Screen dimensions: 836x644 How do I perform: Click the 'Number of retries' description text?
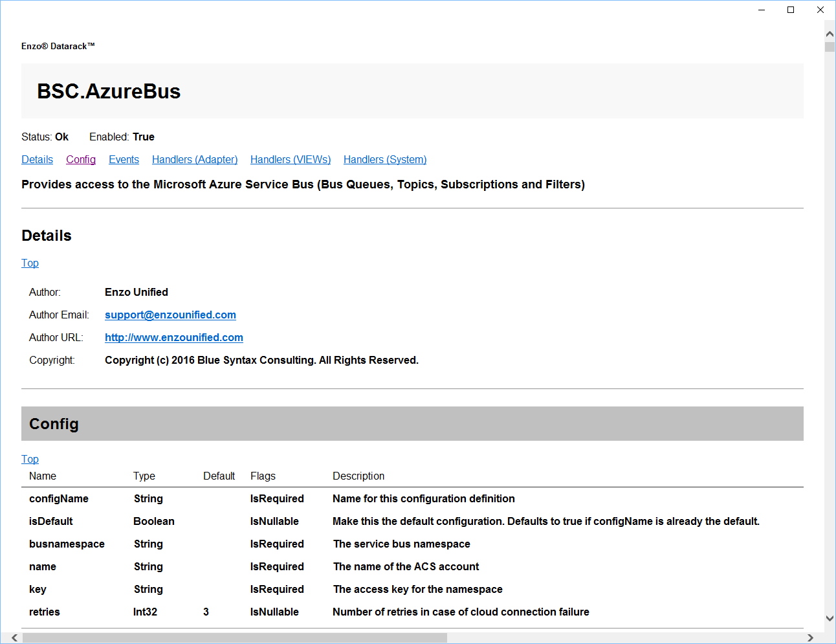coord(461,612)
